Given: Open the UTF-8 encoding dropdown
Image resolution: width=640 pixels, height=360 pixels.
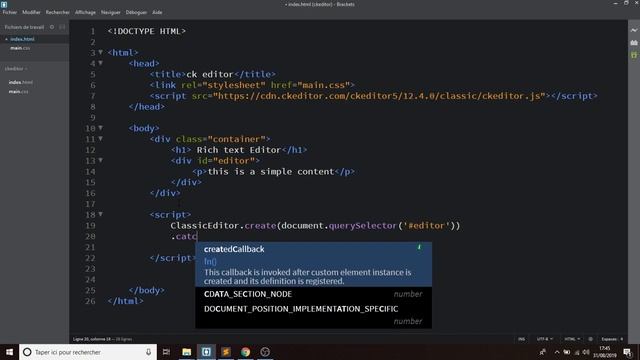Looking at the screenshot, I should point(545,339).
